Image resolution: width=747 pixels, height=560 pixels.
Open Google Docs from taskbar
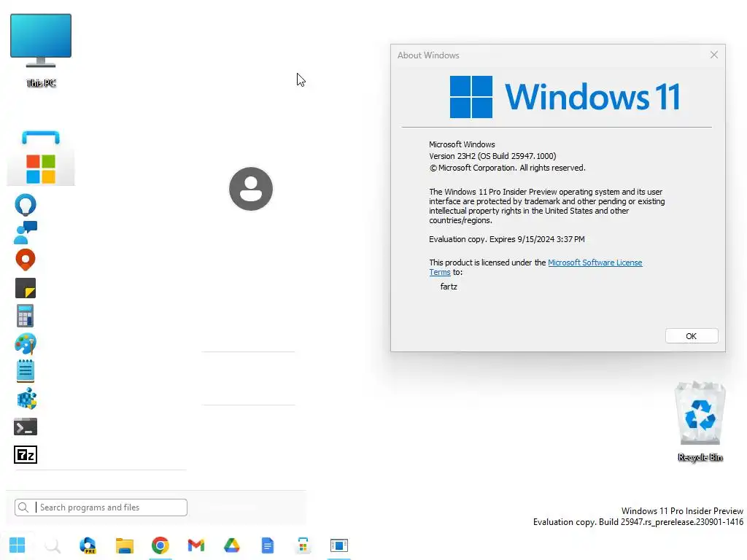coord(268,545)
